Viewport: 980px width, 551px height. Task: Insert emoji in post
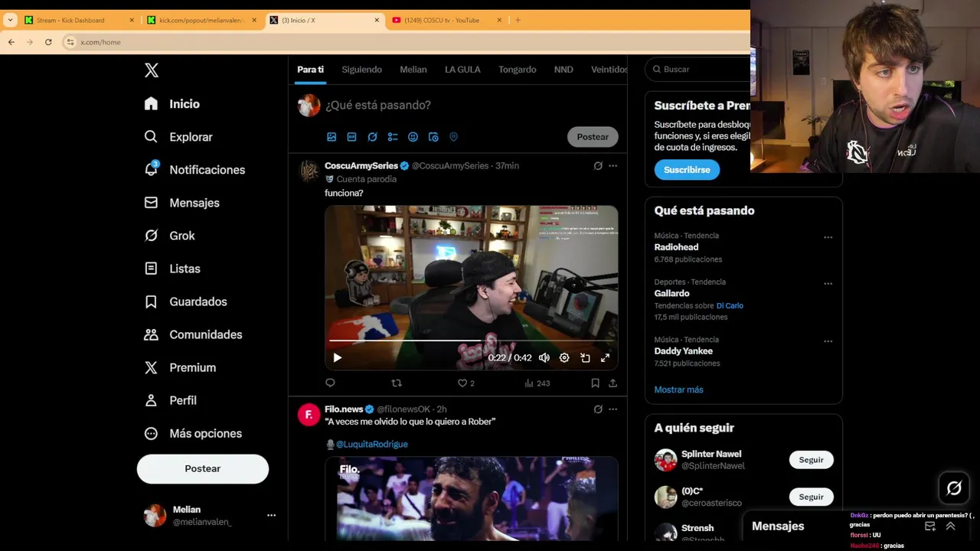pos(413,137)
